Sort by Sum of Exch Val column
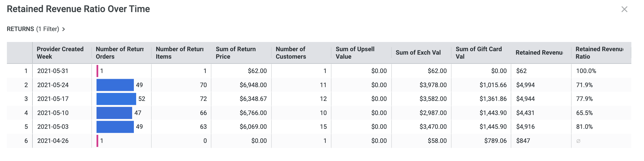The height and width of the screenshot is (161, 644). 418,53
